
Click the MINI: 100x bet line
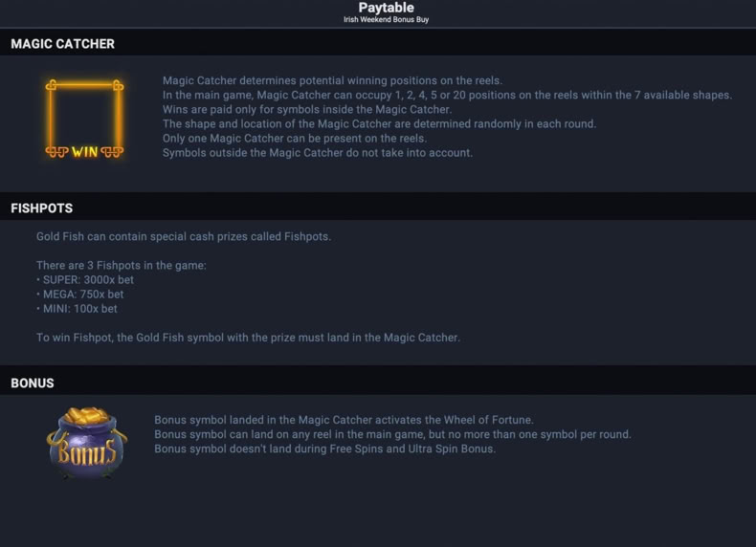tap(78, 309)
